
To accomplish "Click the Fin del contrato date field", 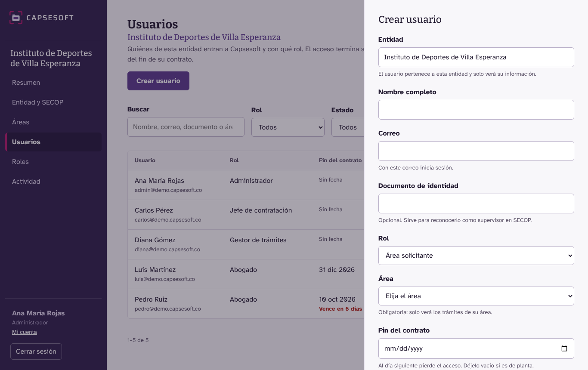I will tap(476, 348).
